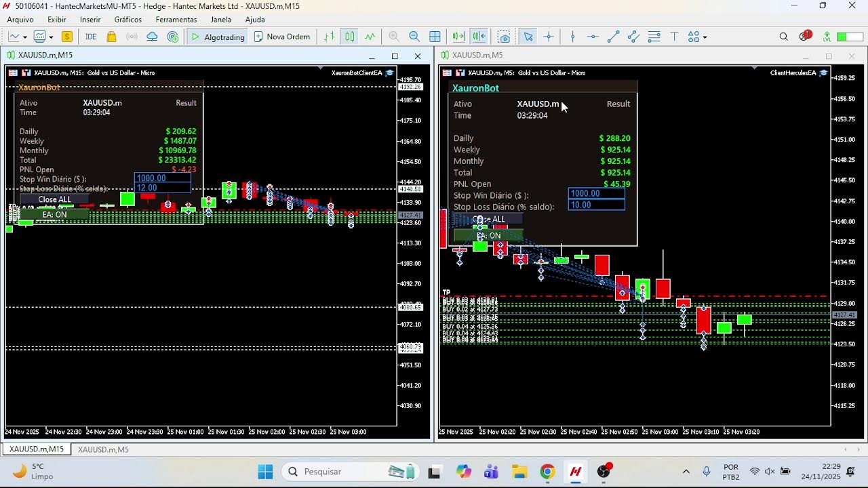Toggle EA: ON in the M5 XauronBot panel
868x488 pixels.
point(488,235)
